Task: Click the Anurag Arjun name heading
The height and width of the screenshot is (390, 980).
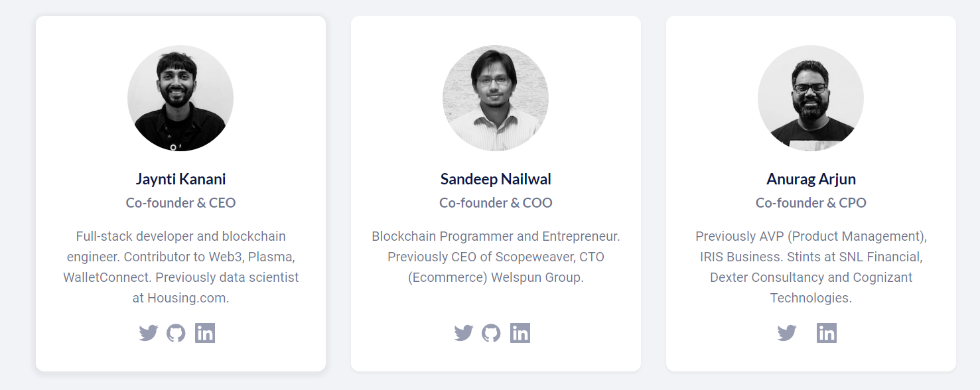Action: pos(811,179)
